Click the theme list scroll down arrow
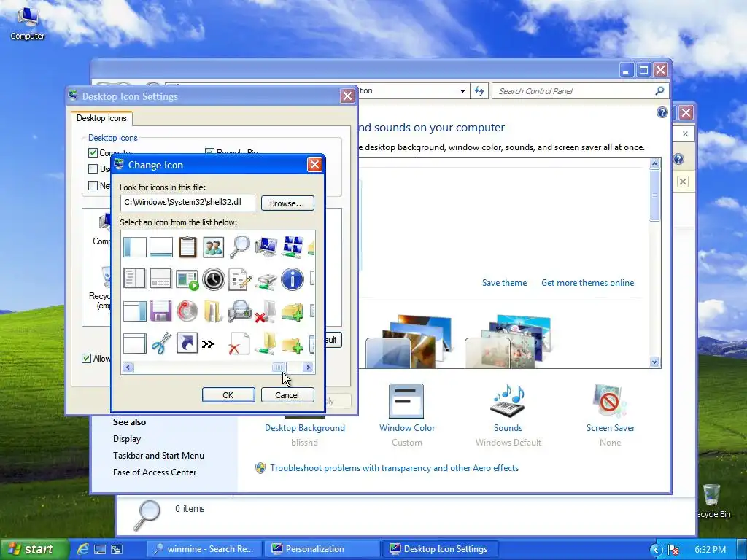This screenshot has height=560, width=747. tap(654, 362)
